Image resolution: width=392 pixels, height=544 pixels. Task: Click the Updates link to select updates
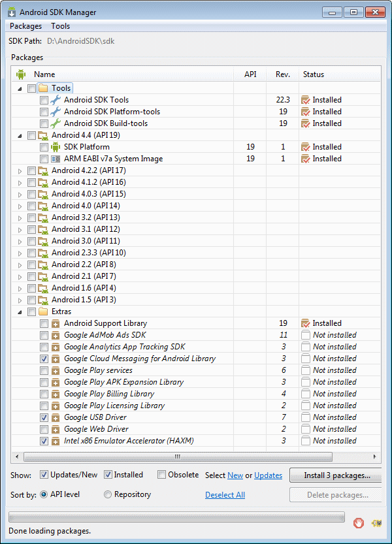[x=268, y=475]
